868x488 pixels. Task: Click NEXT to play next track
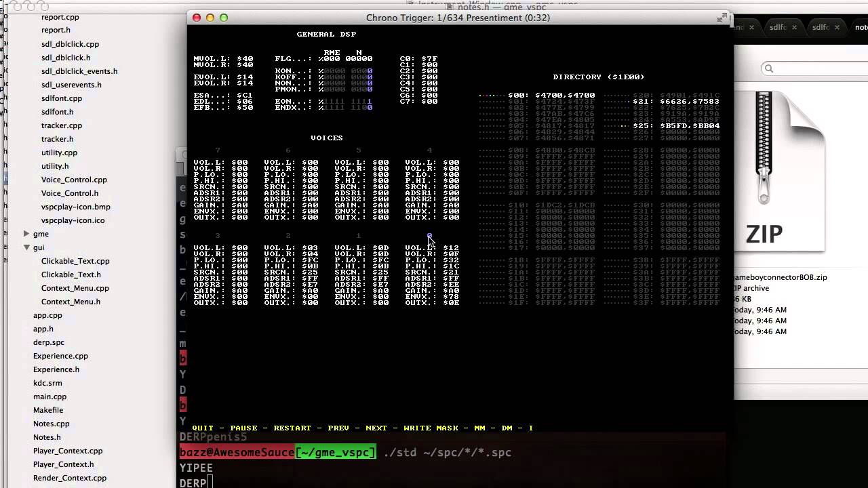pyautogui.click(x=376, y=428)
